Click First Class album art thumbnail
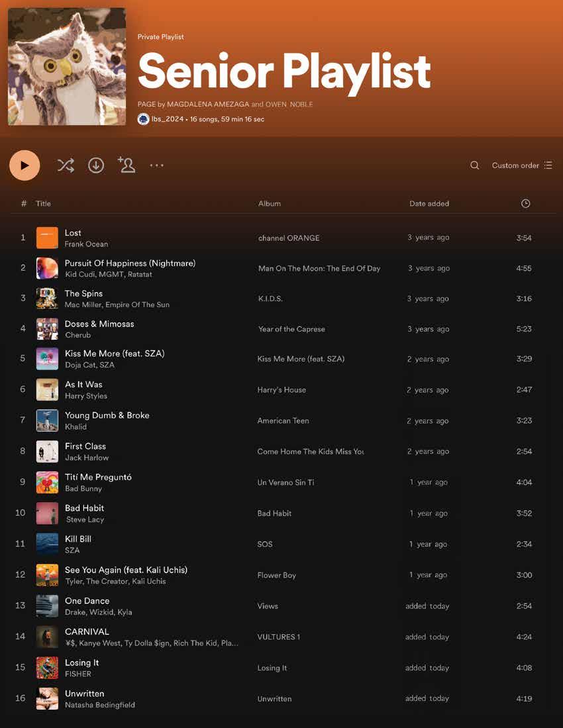Viewport: 563px width, 728px height. click(48, 451)
